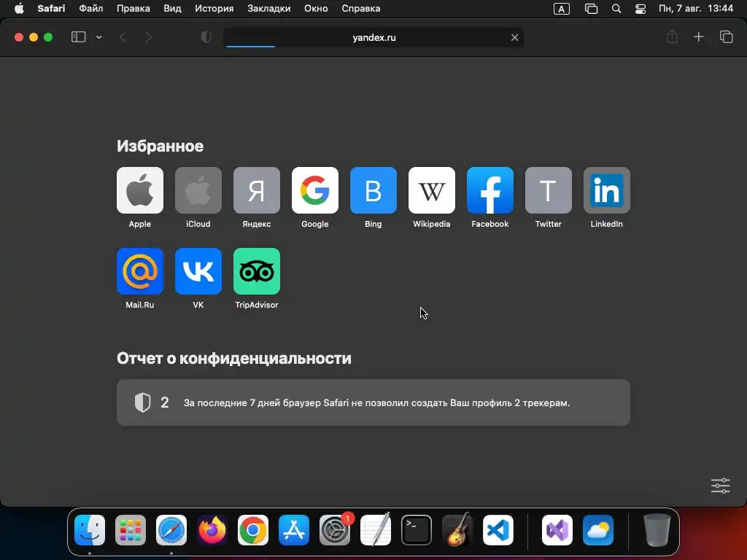
Task: Open the Bing favorite tile
Action: tap(373, 190)
